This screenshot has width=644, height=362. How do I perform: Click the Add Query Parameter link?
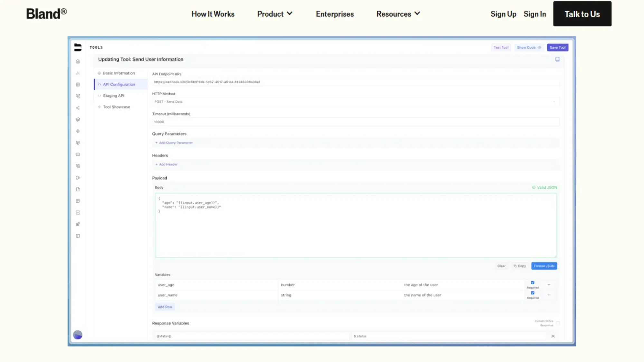[174, 143]
